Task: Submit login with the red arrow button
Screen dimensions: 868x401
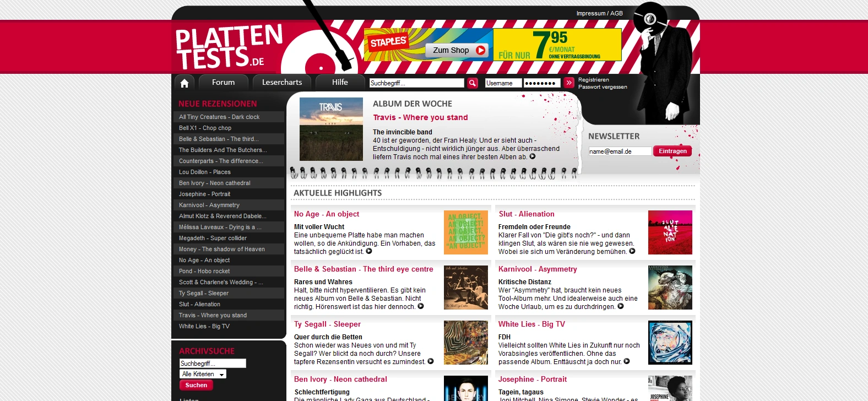Action: pos(569,83)
